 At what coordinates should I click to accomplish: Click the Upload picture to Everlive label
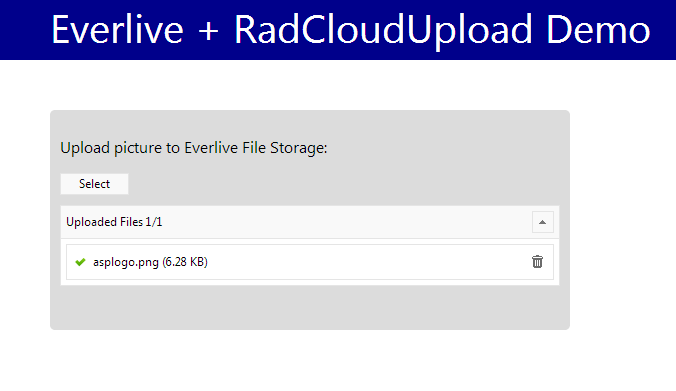194,148
